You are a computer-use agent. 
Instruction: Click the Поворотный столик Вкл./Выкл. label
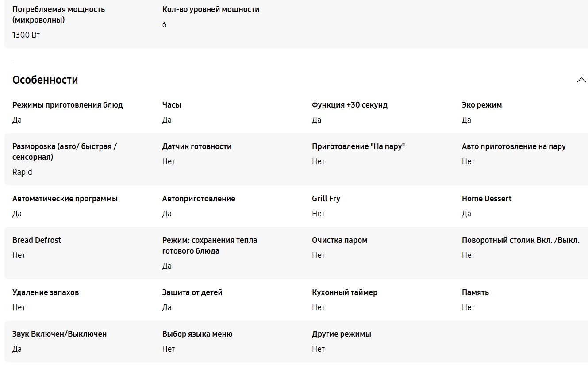521,240
